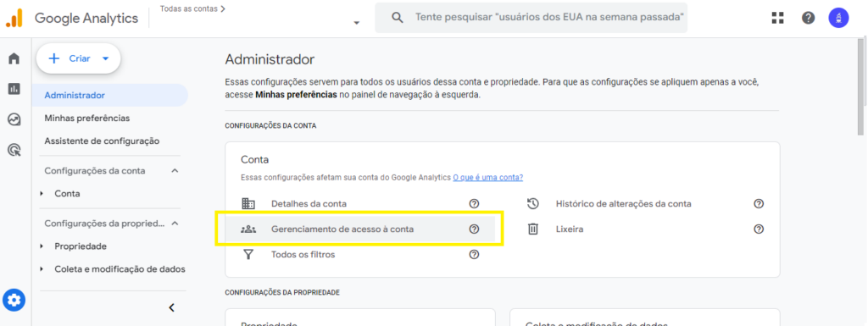Collapse Configurações da conta section
Viewport: 868px width, 326px height.
point(175,171)
